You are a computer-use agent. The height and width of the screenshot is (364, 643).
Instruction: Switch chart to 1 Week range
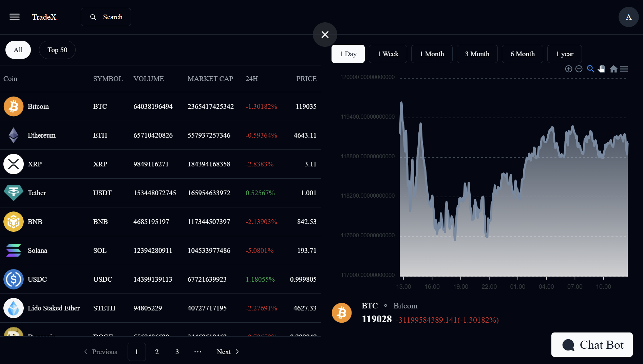click(x=388, y=54)
